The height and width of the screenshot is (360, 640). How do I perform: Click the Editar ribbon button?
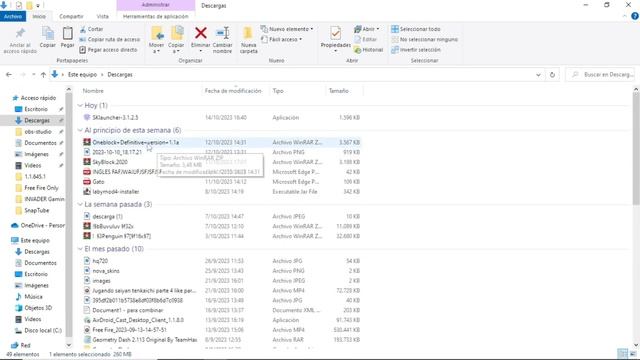click(365, 40)
